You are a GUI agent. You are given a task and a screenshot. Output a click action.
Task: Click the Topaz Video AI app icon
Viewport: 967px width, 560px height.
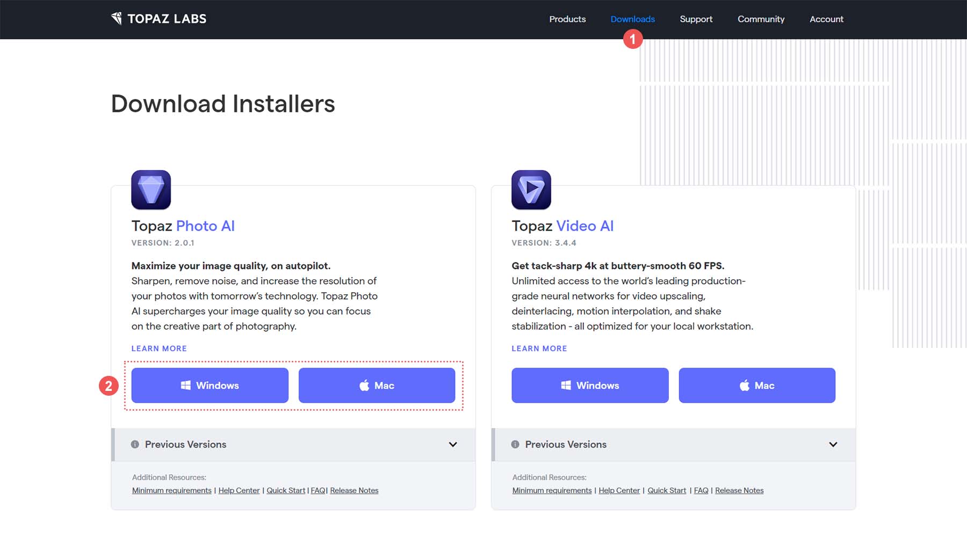tap(531, 190)
